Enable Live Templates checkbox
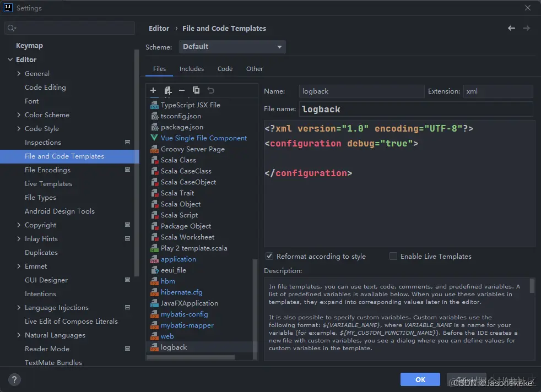The width and height of the screenshot is (541, 392). tap(393, 256)
